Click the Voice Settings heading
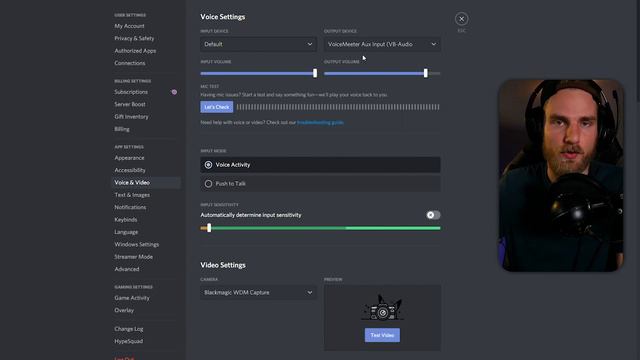The image size is (640, 360). coord(222,17)
